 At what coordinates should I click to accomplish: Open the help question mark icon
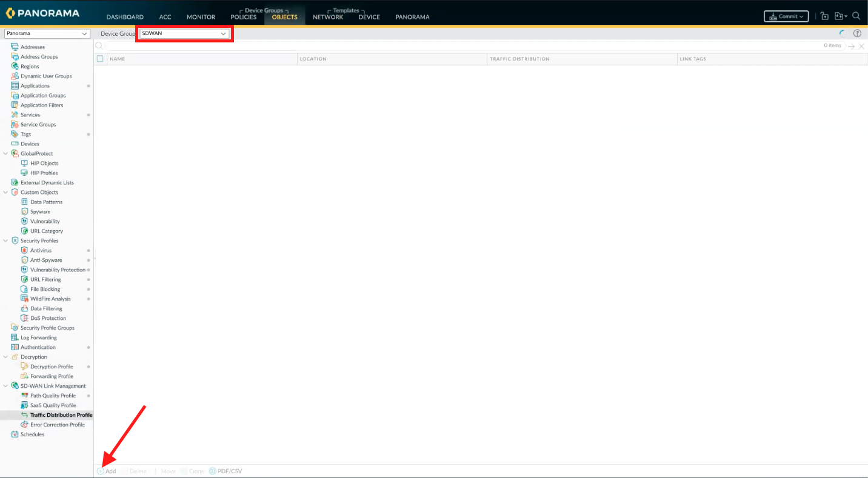(857, 34)
